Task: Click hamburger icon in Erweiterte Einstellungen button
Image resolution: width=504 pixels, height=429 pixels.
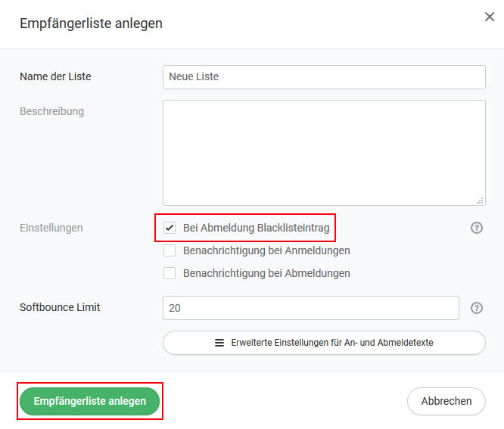Action: pyautogui.click(x=219, y=343)
